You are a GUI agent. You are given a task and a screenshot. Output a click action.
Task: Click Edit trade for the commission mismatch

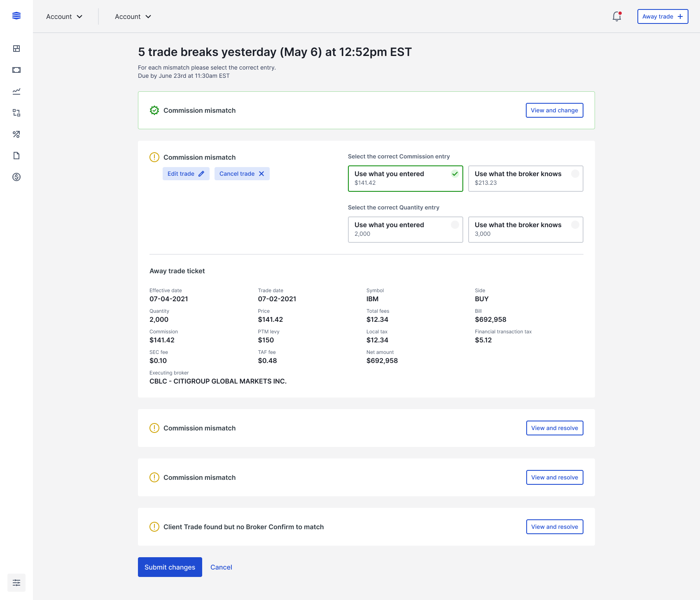pyautogui.click(x=186, y=174)
